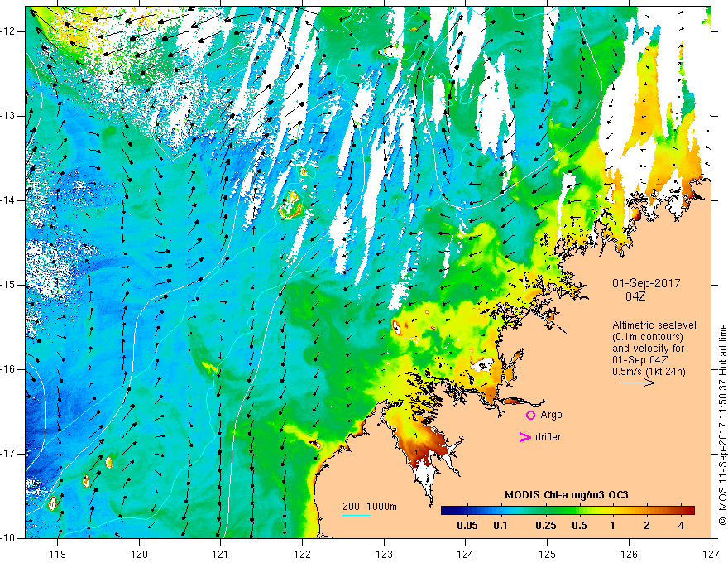Select the 'Argo' legend label

tap(551, 415)
